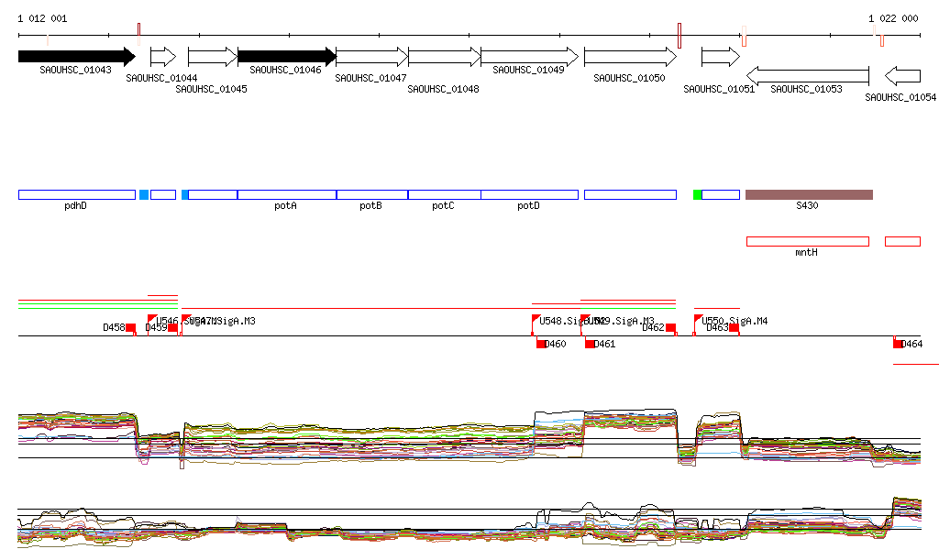The height and width of the screenshot is (560, 939).
Task: Click the small green square marker
Action: (698, 194)
